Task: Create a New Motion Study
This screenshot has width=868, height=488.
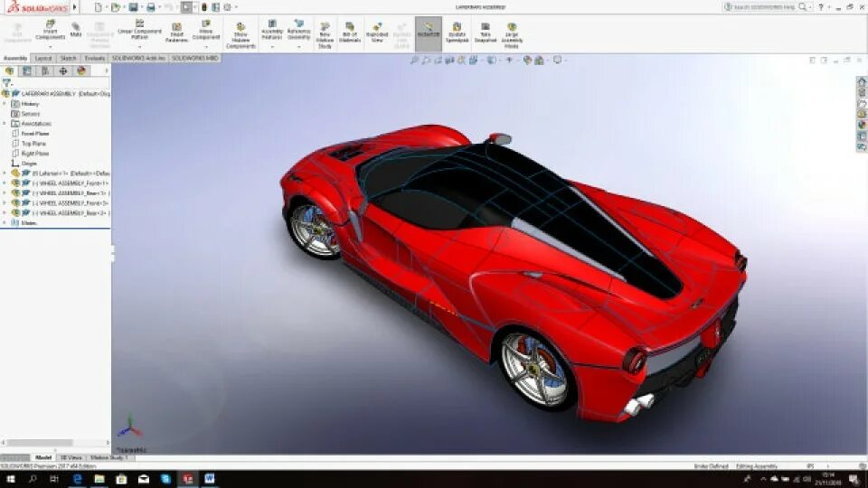Action: pyautogui.click(x=325, y=35)
